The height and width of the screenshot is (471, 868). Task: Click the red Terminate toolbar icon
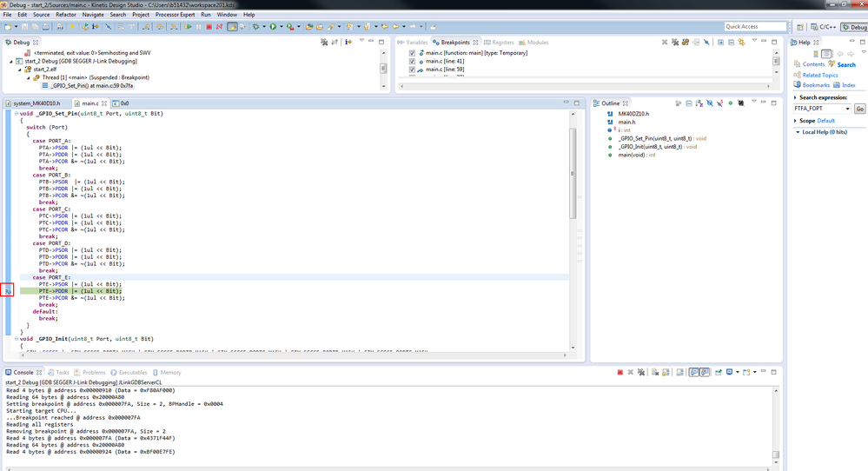209,27
